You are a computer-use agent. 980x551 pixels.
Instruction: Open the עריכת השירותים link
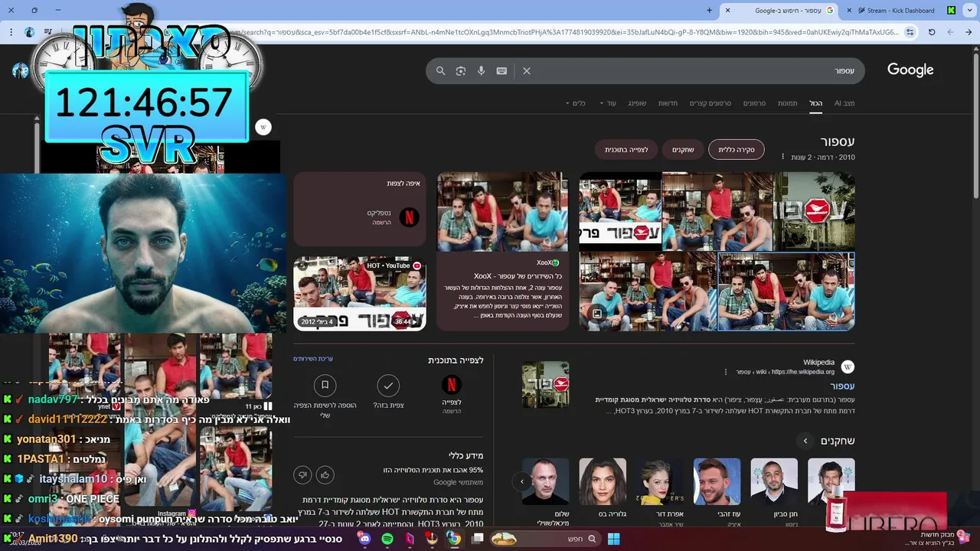[x=313, y=359]
